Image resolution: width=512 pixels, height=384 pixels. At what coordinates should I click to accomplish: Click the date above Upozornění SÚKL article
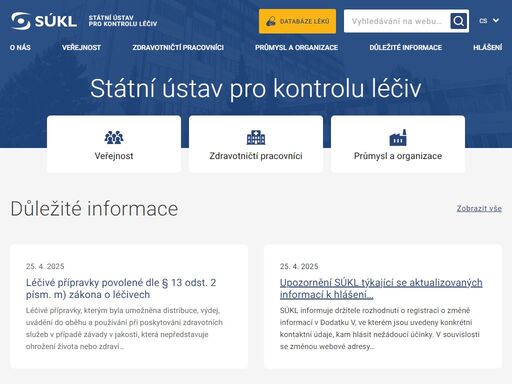[299, 266]
